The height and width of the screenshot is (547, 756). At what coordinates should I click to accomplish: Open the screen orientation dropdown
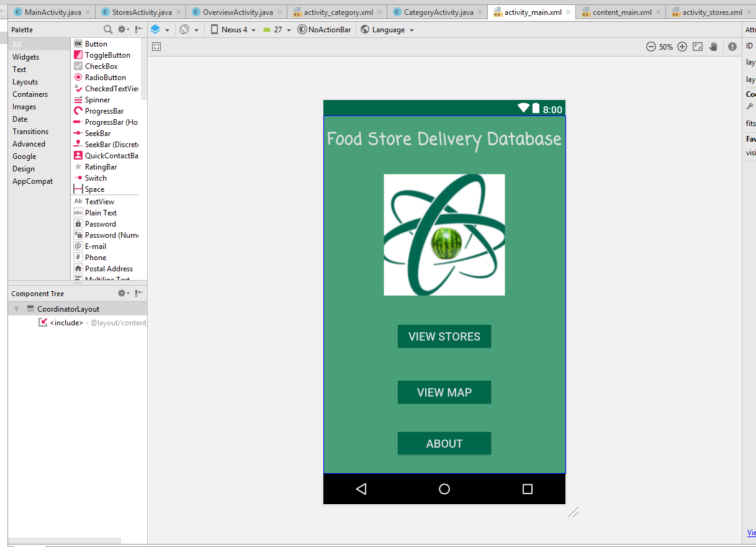(189, 29)
